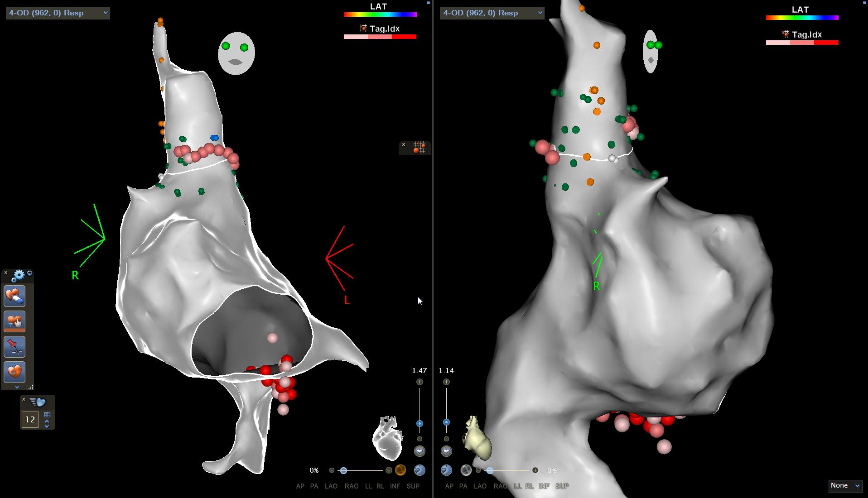
Task: Switch right view to LAO projection
Action: click(480, 486)
